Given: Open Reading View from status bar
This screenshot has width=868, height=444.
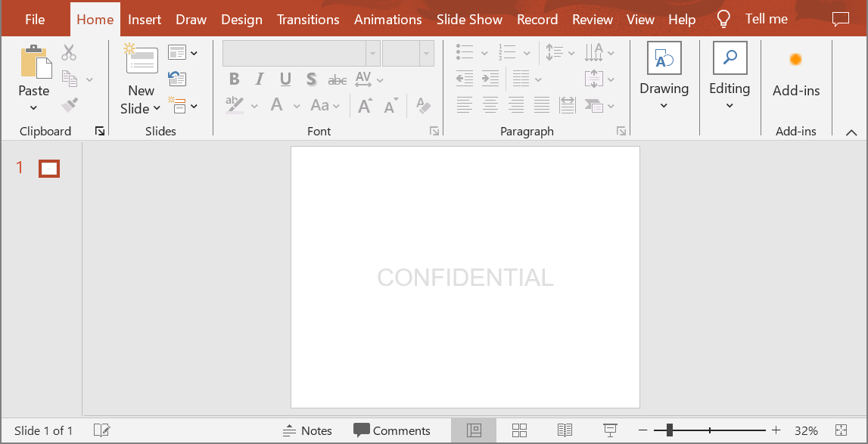Looking at the screenshot, I should (565, 430).
